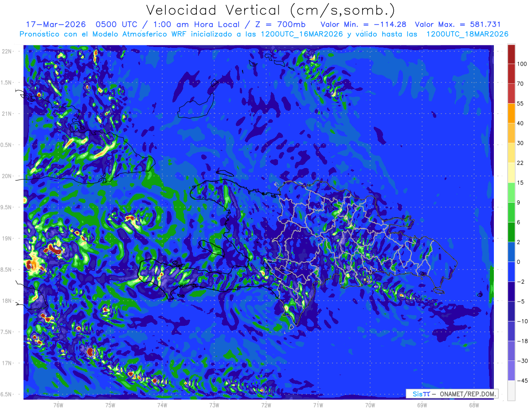Click the '55' colorbar label
Image resolution: width=532 pixels, height=411 pixels.
[520, 103]
